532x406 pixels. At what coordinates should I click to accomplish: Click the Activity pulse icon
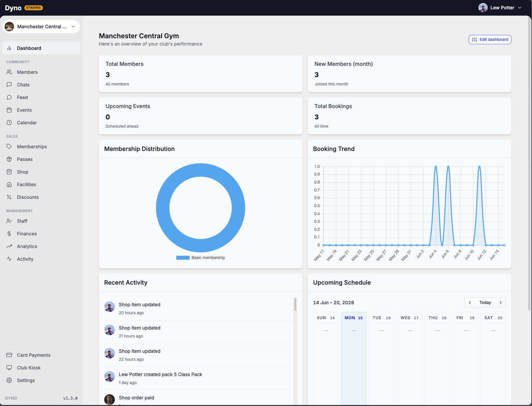click(x=9, y=259)
